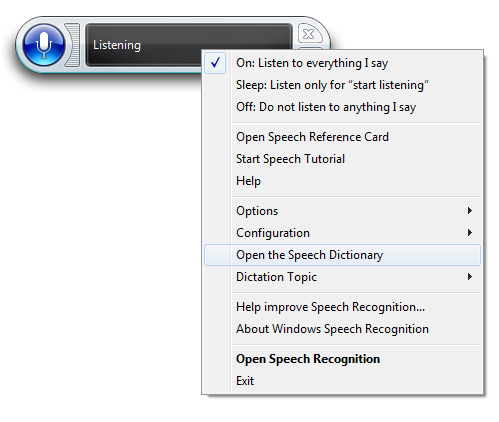499x422 pixels.
Task: Choose Sleep: Listen only for start listening
Action: [x=342, y=85]
